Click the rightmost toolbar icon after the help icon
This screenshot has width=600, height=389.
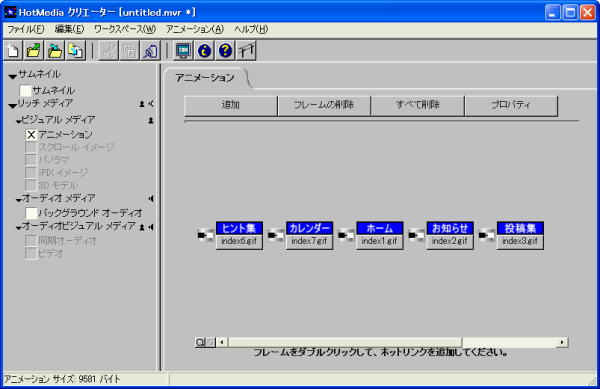point(246,50)
